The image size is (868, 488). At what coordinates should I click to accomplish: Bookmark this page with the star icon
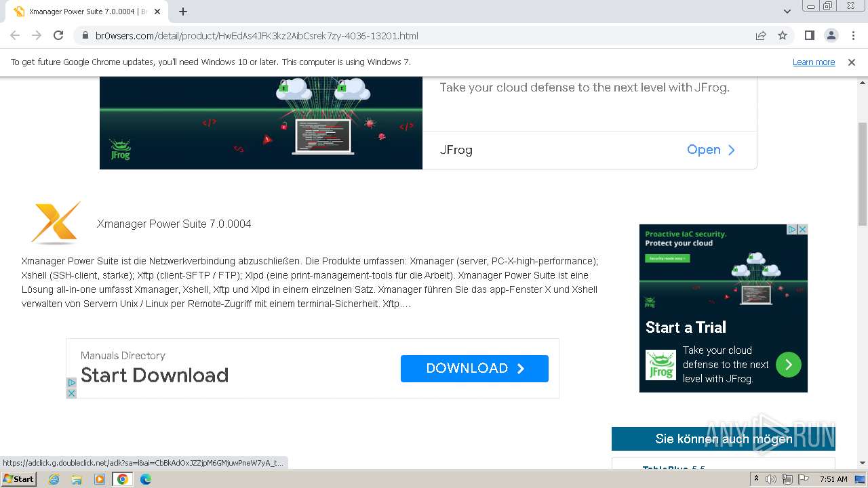(x=783, y=36)
